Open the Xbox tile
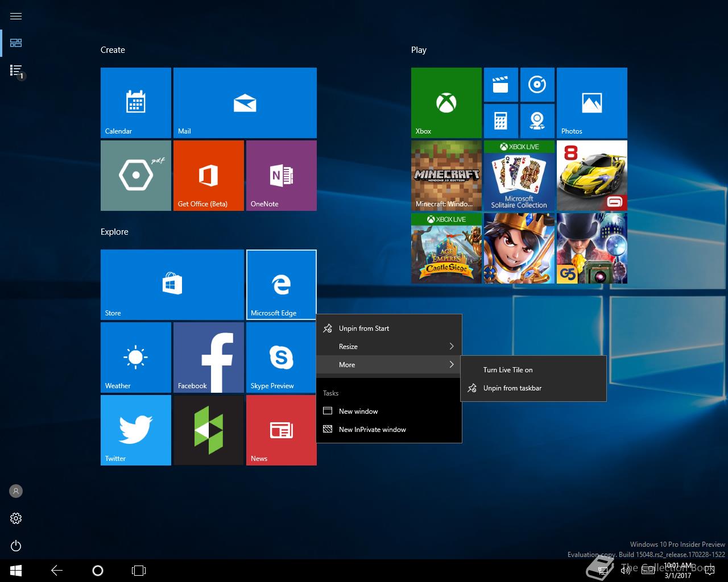This screenshot has height=582, width=728. pyautogui.click(x=446, y=103)
